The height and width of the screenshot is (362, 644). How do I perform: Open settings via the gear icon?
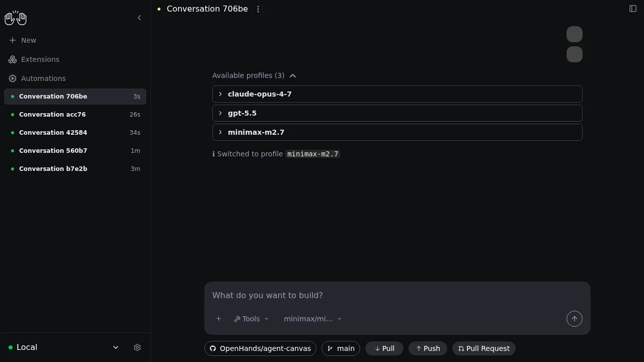click(x=137, y=347)
